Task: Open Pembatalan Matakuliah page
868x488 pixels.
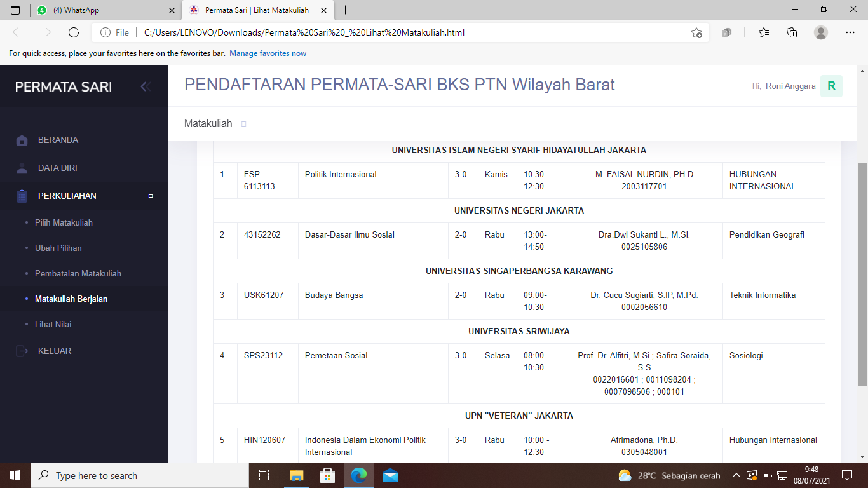Action: tap(78, 273)
